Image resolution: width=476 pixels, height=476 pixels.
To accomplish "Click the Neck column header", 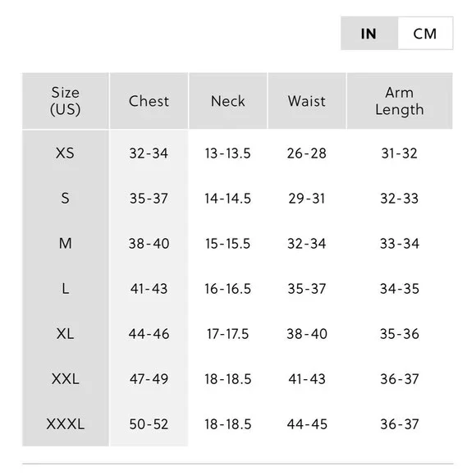I will (x=227, y=101).
